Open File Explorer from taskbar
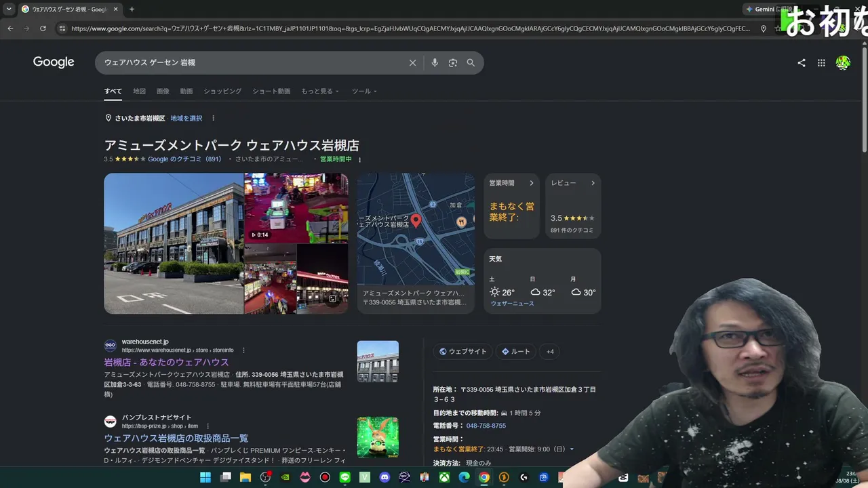Image resolution: width=868 pixels, height=488 pixels. click(x=245, y=477)
